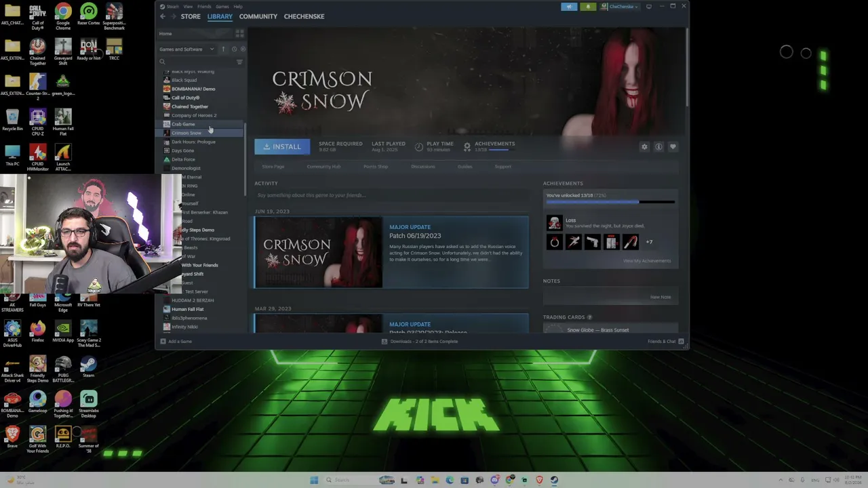Create a New Note
This screenshot has width=868, height=488.
click(x=660, y=297)
